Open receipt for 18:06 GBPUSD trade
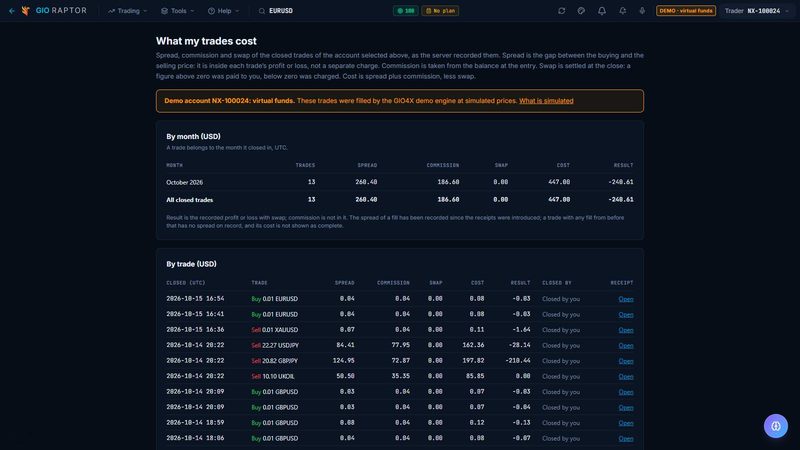 (626, 438)
